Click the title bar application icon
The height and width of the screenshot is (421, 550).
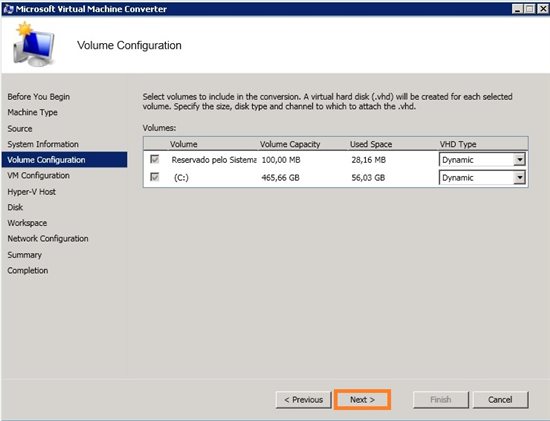8,9
